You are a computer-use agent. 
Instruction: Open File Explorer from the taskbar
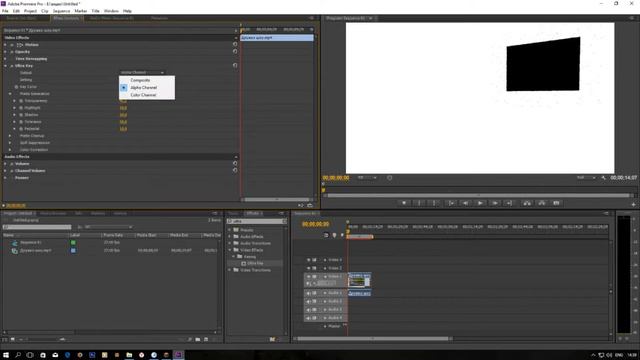129,355
